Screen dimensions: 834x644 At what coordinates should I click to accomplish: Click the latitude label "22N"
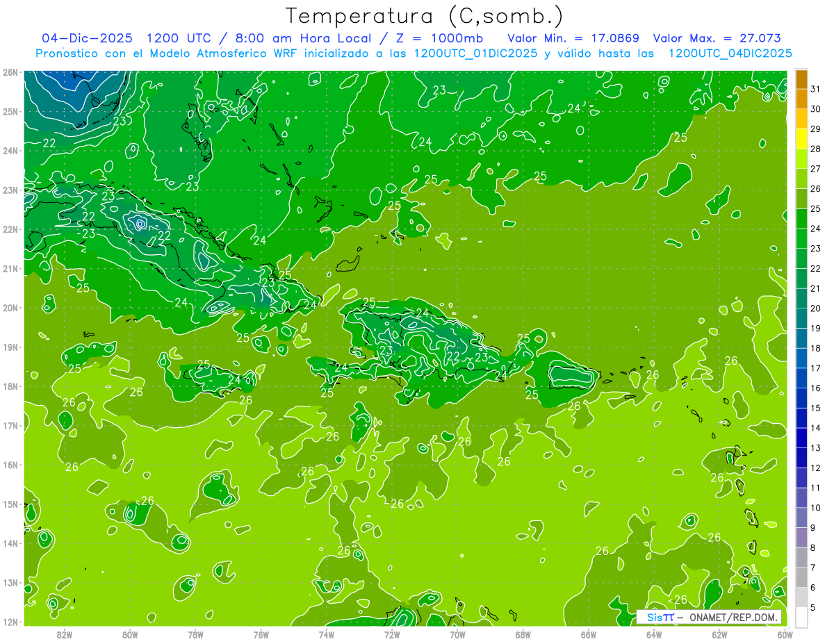point(11,229)
